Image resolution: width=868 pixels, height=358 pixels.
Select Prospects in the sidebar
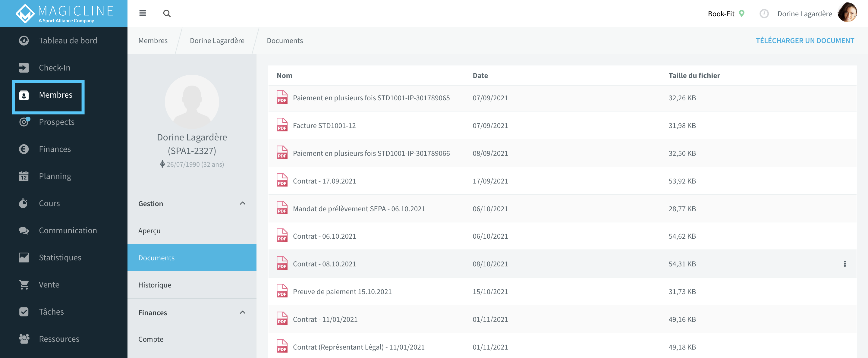pyautogui.click(x=57, y=122)
